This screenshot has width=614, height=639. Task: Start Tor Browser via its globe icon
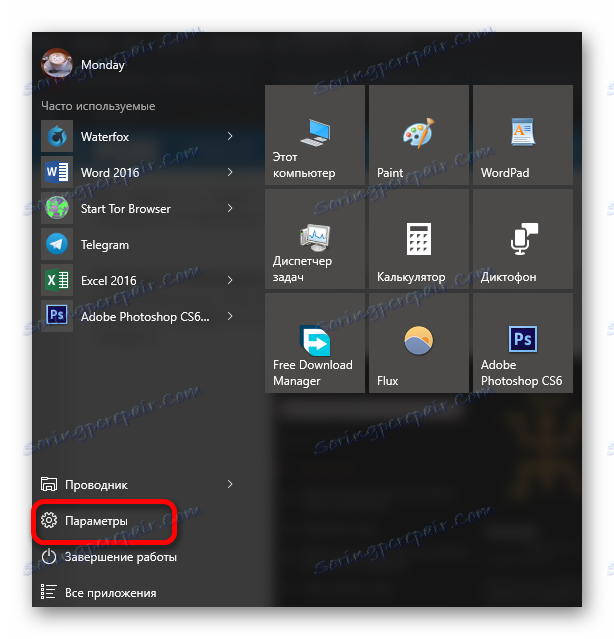[x=57, y=208]
